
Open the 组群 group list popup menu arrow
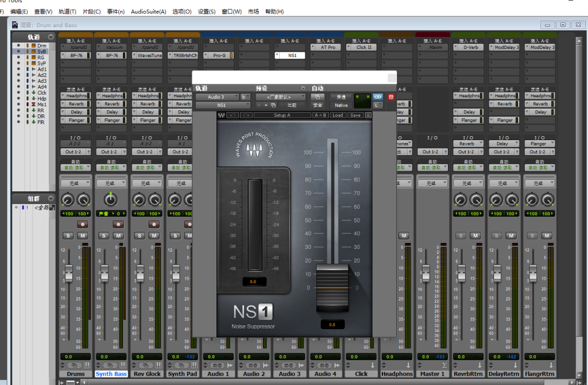click(51, 198)
